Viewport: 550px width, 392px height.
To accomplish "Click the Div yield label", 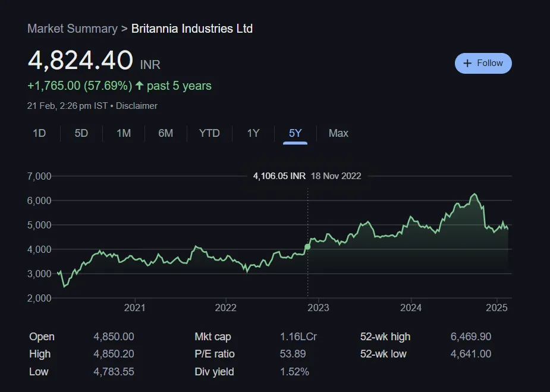I will click(214, 372).
